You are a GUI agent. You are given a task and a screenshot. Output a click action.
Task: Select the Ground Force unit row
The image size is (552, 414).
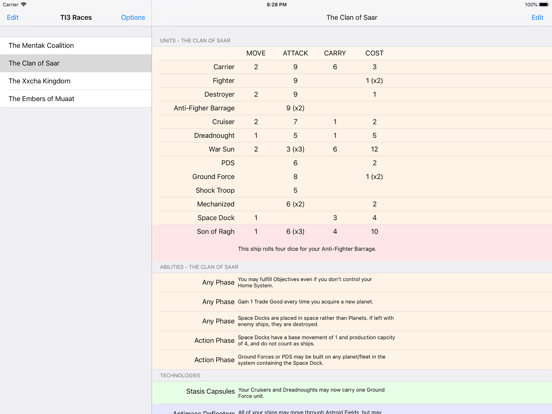click(x=352, y=177)
